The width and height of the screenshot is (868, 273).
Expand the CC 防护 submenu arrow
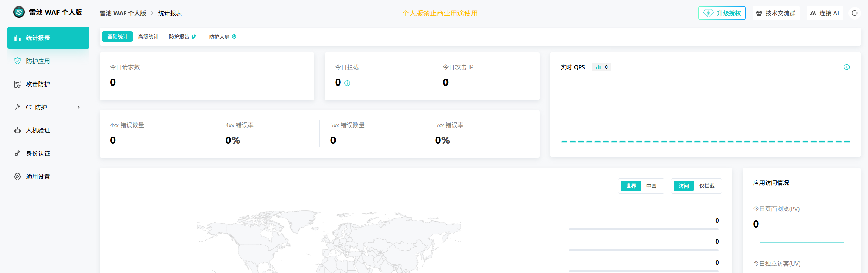coord(79,107)
